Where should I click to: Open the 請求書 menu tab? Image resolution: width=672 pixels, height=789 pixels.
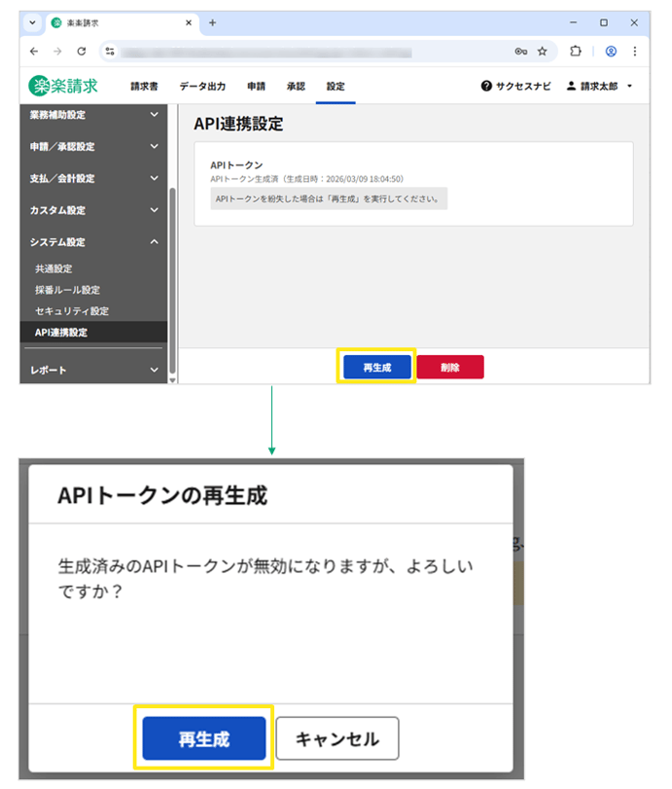(x=145, y=87)
